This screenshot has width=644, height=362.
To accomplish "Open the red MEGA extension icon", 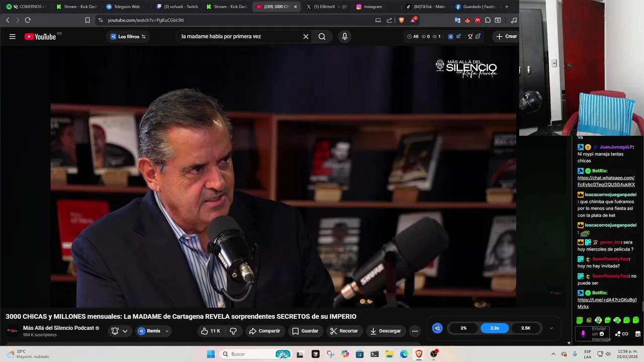I will (477, 20).
